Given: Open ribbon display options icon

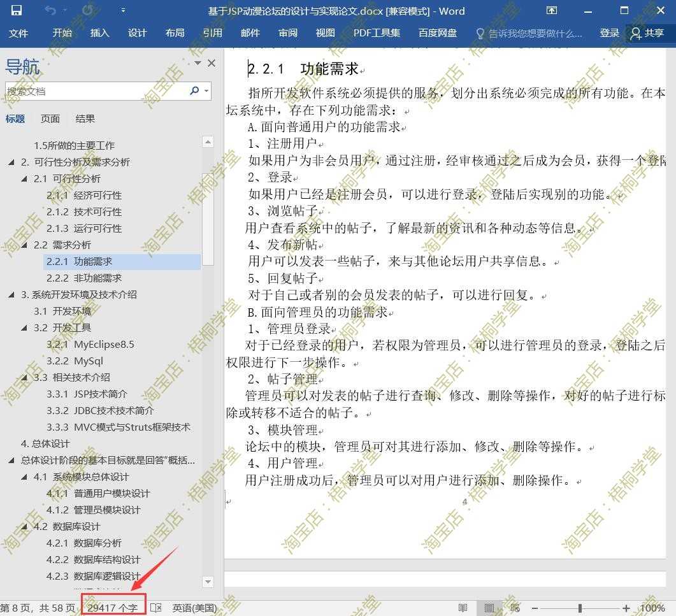Looking at the screenshot, I should (552, 10).
